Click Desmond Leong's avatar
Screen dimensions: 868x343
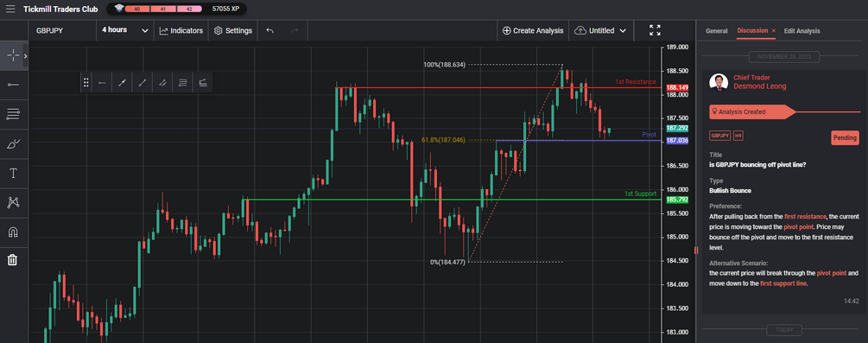coord(718,82)
